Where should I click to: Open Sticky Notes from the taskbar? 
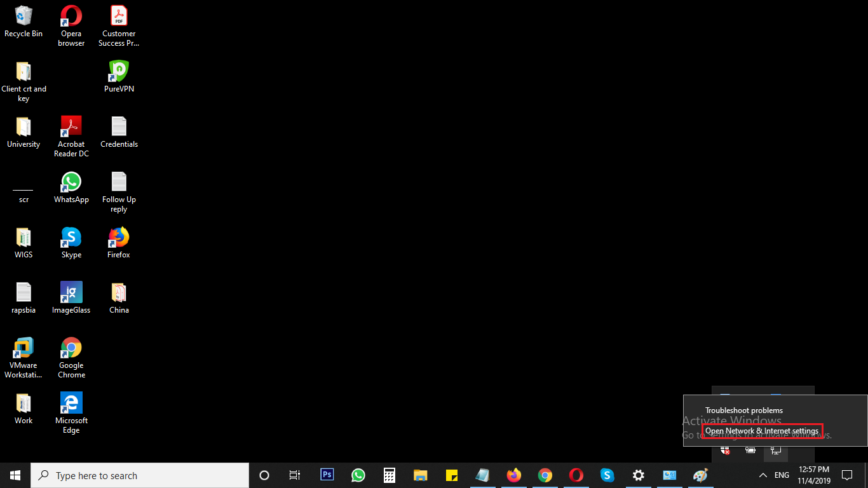[452, 475]
